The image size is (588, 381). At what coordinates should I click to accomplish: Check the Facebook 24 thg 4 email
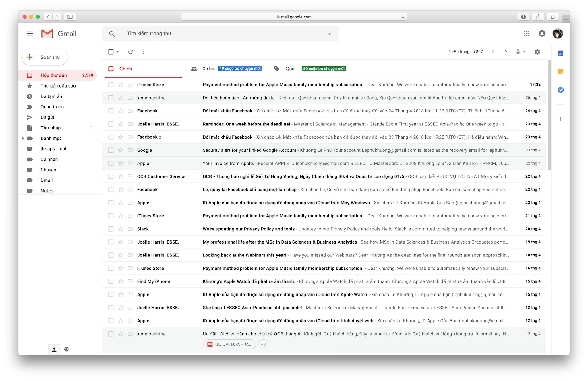[111, 111]
